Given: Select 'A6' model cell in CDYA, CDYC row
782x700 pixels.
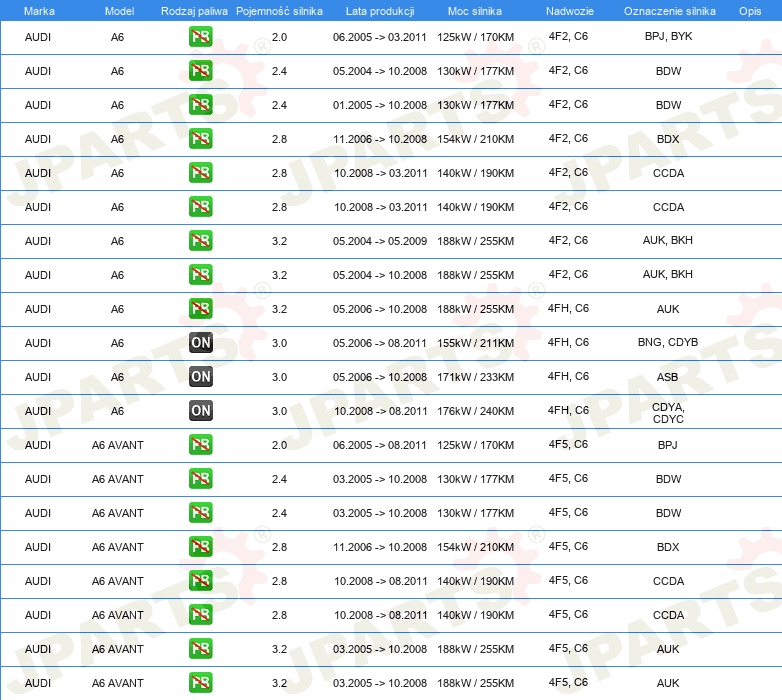Looking at the screenshot, I should coord(117,411).
